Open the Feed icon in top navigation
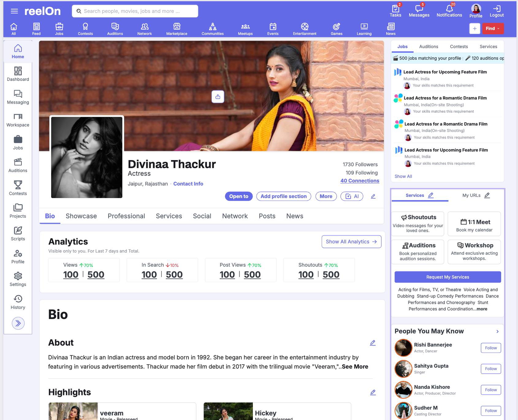This screenshot has width=518, height=420. tap(36, 29)
